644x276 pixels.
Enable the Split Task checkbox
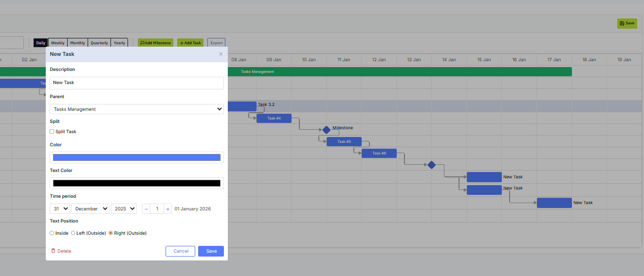(x=52, y=132)
